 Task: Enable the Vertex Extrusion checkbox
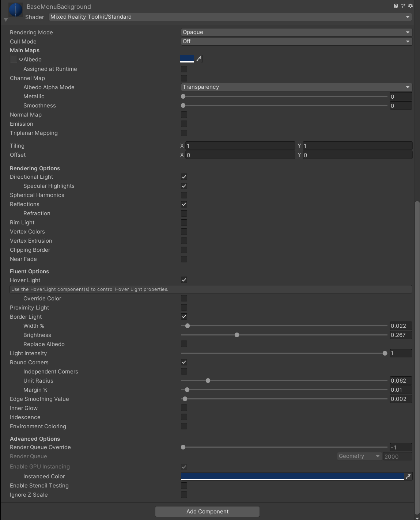[184, 240]
